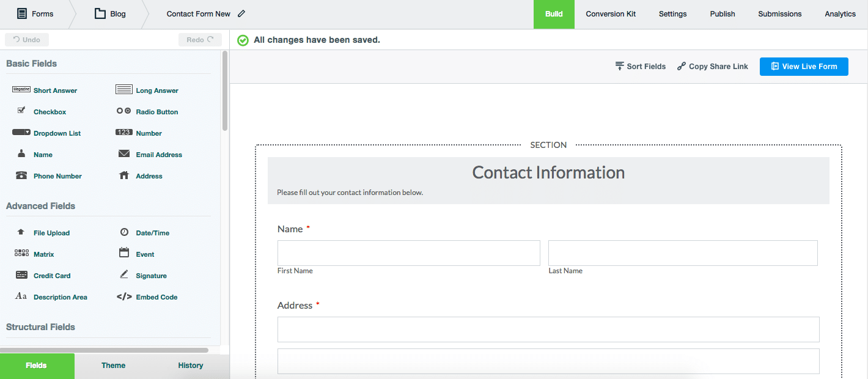This screenshot has height=379, width=868.
Task: Add a Phone Number field
Action: pyautogui.click(x=57, y=175)
